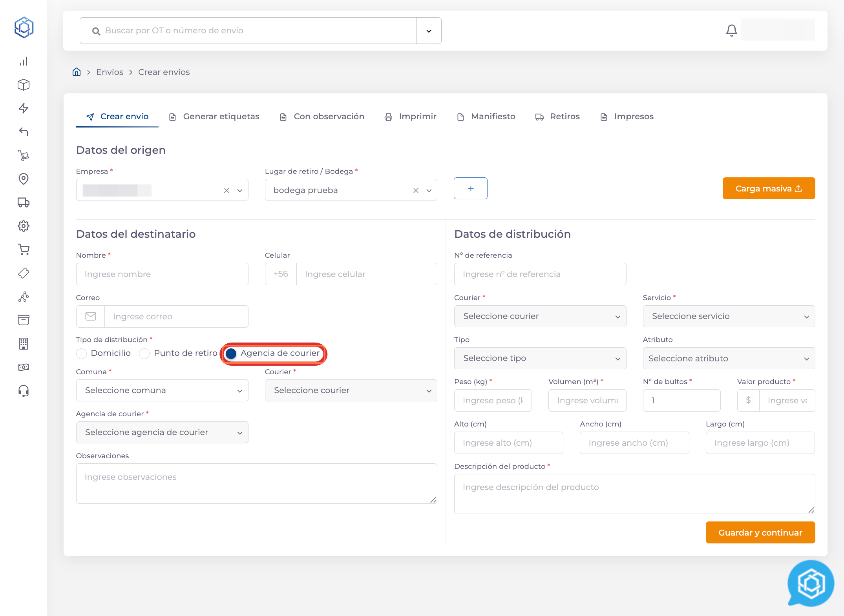Click the delivery truck sidebar icon
Screen dimensions: 844x616
[x=24, y=202]
